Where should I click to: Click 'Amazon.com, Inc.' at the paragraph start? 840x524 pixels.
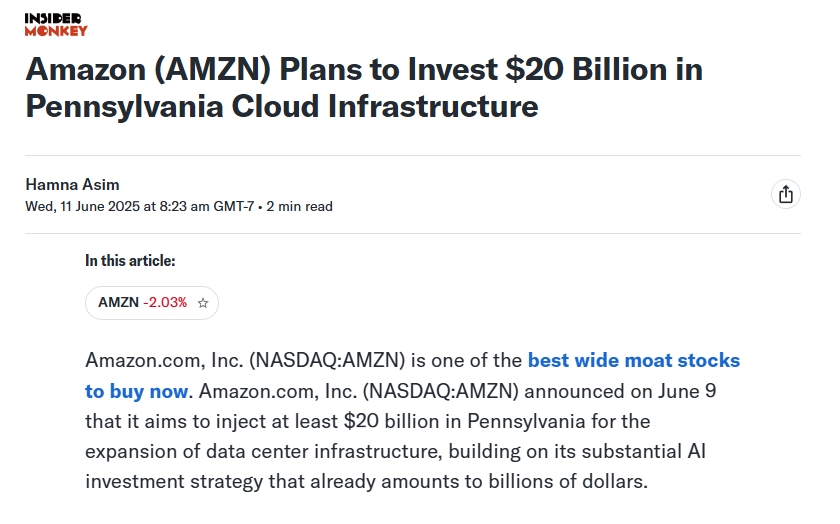coord(164,360)
